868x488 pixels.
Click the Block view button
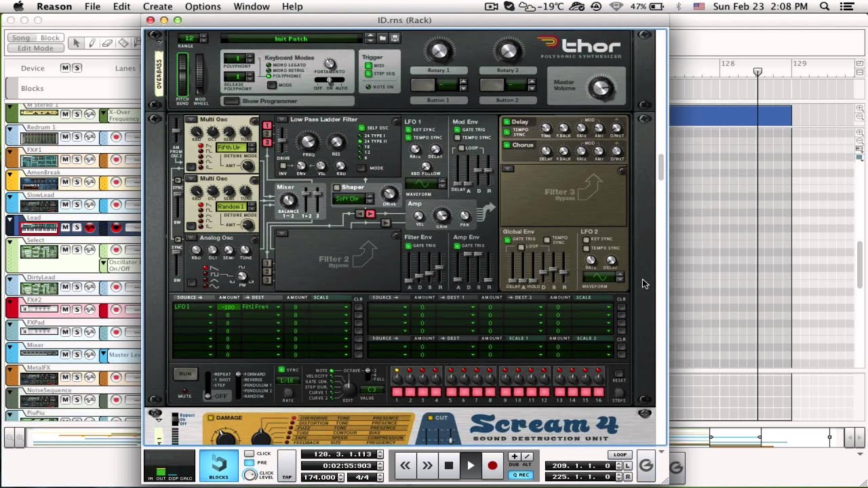click(50, 38)
